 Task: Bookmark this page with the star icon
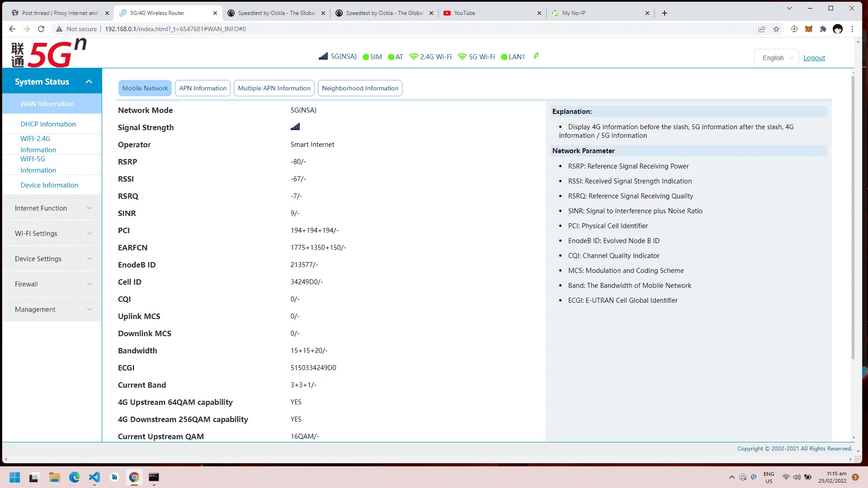[776, 29]
